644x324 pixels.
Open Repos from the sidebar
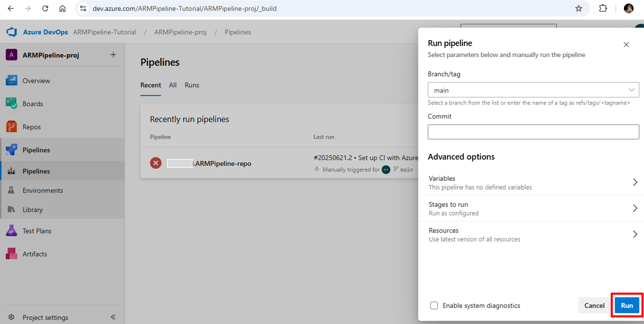[31, 127]
